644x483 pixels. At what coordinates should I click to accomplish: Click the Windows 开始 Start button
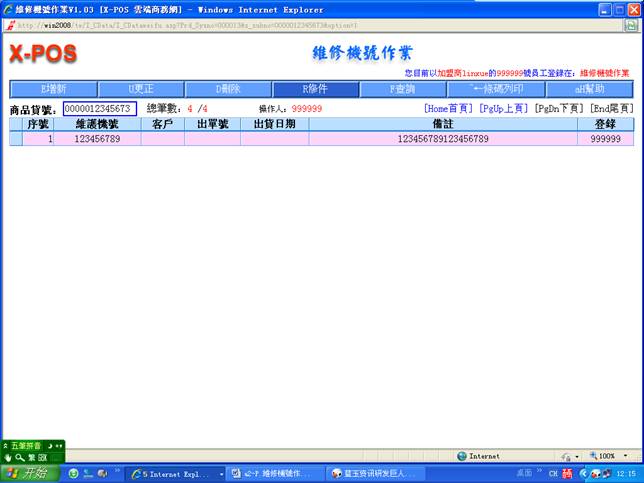30,473
